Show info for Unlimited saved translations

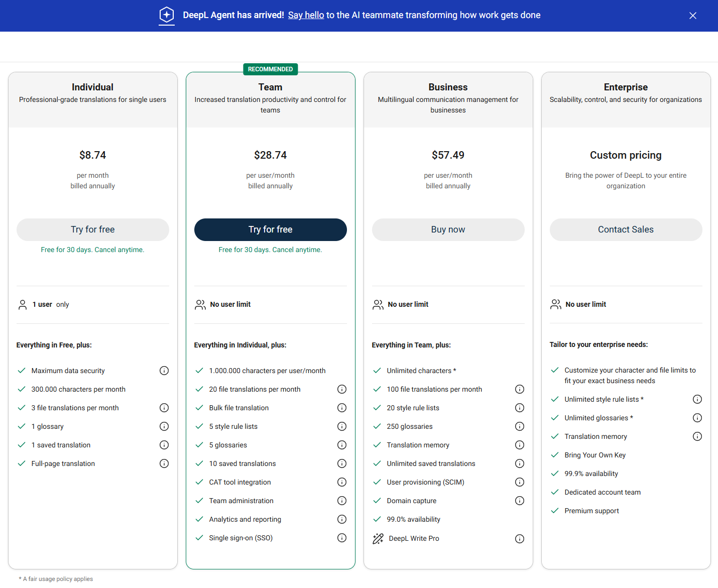pyautogui.click(x=520, y=463)
